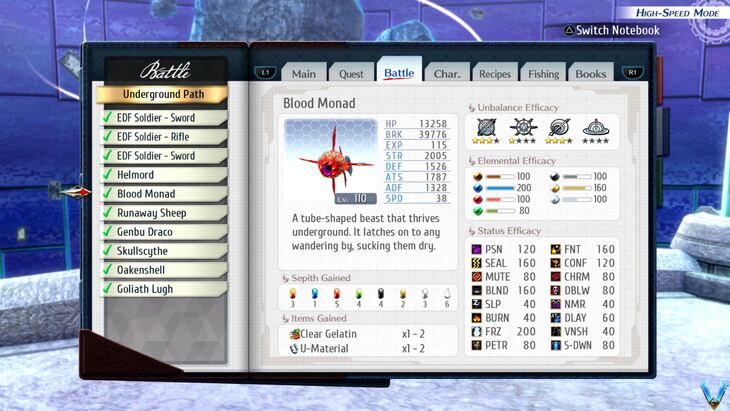The image size is (730, 411).
Task: Click the checkmark beside Blood Monad
Action: point(108,193)
